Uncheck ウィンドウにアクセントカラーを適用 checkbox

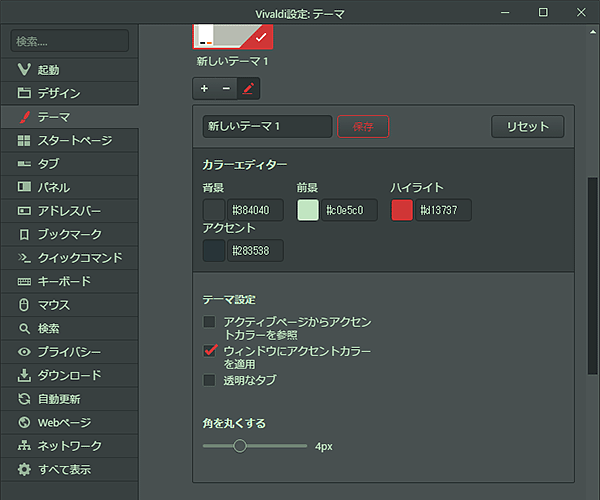pos(209,351)
